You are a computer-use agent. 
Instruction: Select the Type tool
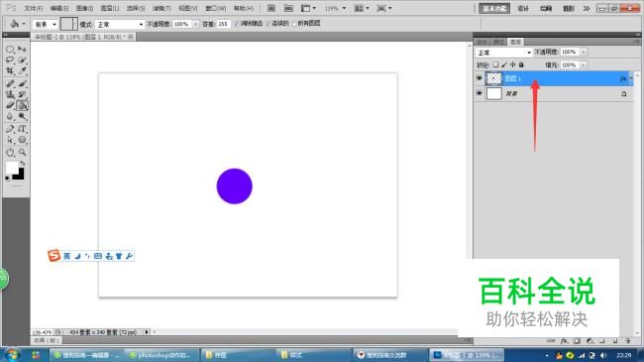(x=22, y=129)
